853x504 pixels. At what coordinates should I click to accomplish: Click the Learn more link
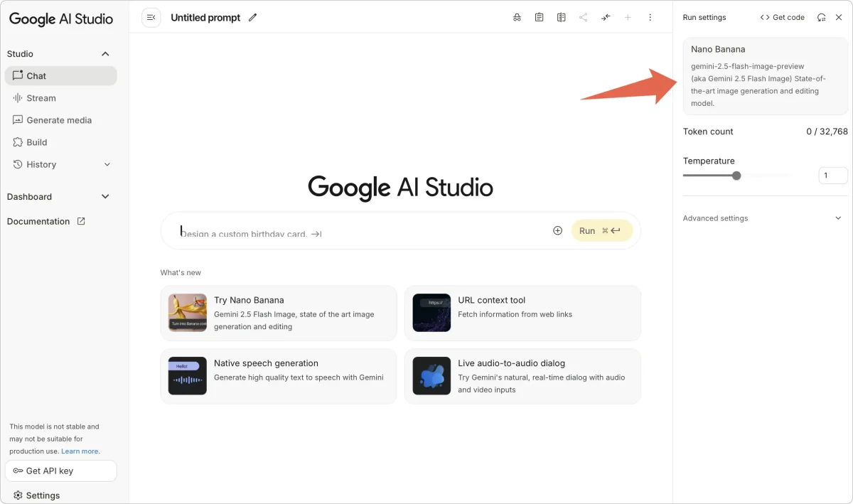point(80,451)
